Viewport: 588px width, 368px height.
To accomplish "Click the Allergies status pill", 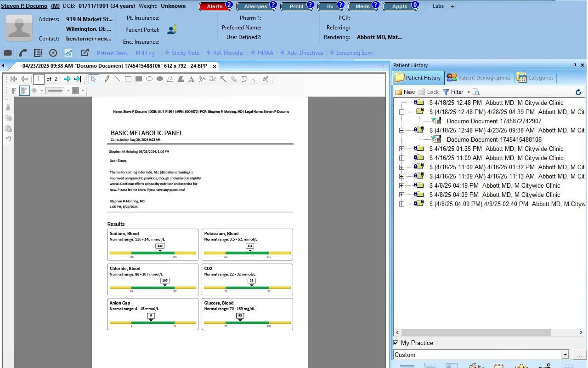I will pos(255,6).
